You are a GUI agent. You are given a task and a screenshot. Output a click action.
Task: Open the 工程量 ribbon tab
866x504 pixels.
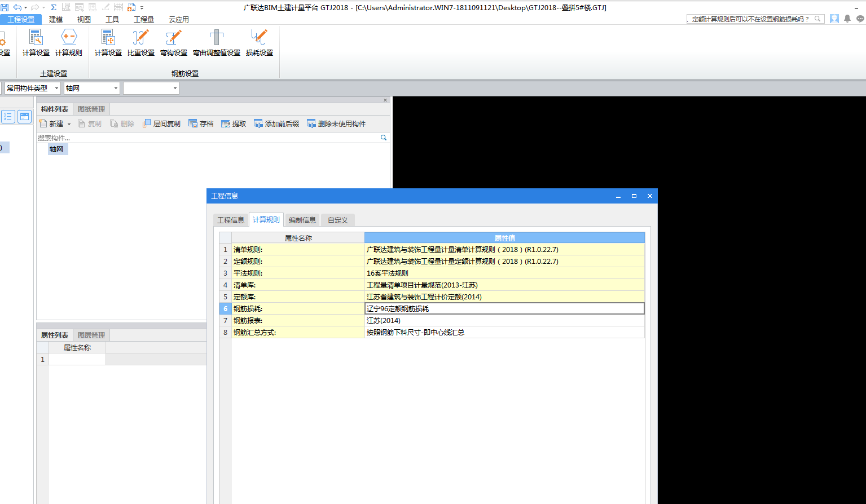(x=144, y=19)
